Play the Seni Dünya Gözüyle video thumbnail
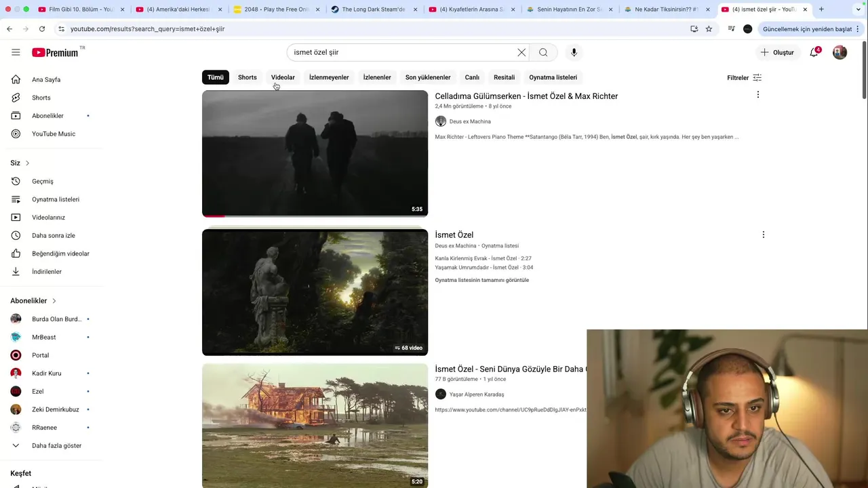Screen dimensions: 868x488 point(315,426)
